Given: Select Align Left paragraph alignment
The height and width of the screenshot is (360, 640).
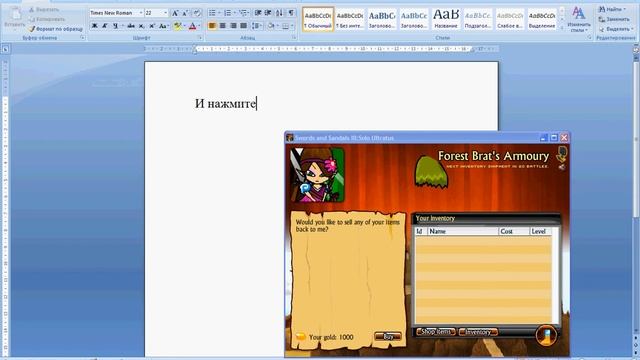Looking at the screenshot, I should pyautogui.click(x=212, y=26).
